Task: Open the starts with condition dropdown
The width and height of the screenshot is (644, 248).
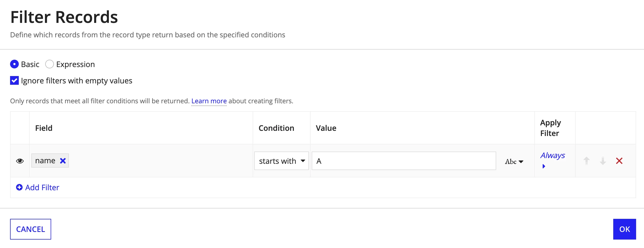Action: pyautogui.click(x=281, y=161)
